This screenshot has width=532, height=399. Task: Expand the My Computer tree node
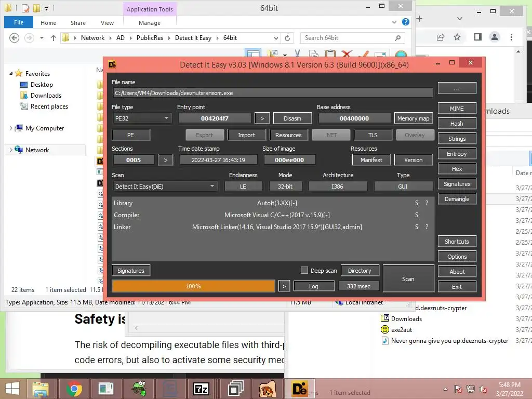pyautogui.click(x=11, y=128)
